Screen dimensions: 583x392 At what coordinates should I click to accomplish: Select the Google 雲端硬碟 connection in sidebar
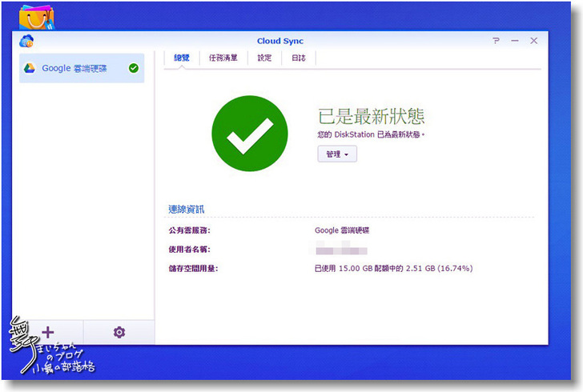pos(82,68)
